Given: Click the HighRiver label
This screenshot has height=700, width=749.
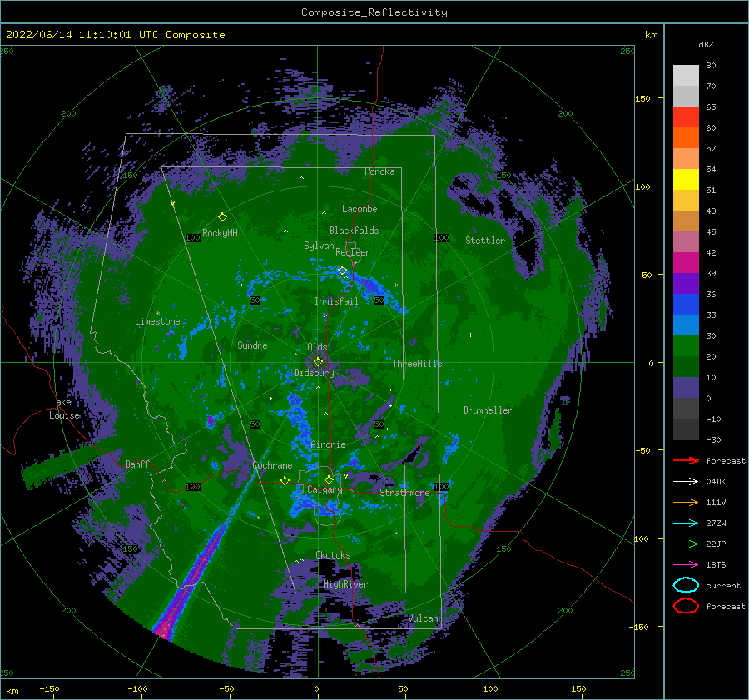Looking at the screenshot, I should pos(345,584).
